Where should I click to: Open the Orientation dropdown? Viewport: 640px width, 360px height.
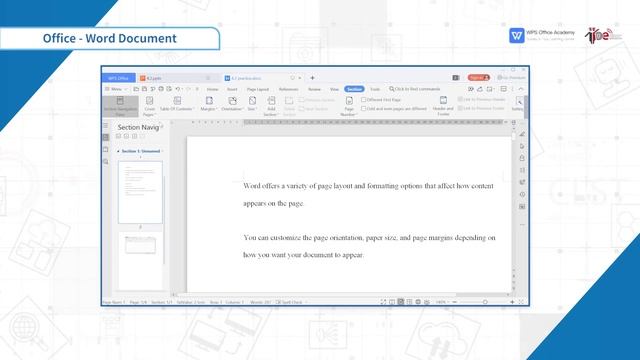(x=232, y=104)
